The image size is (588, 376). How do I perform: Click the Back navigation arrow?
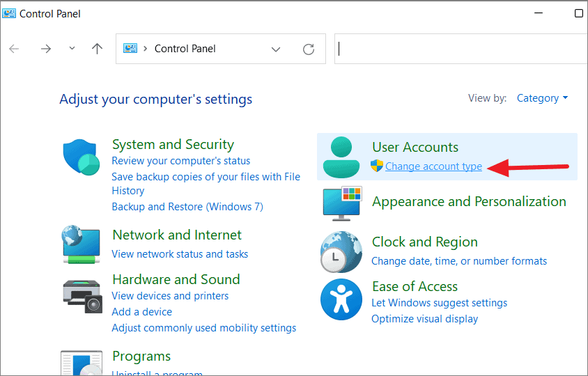click(14, 49)
